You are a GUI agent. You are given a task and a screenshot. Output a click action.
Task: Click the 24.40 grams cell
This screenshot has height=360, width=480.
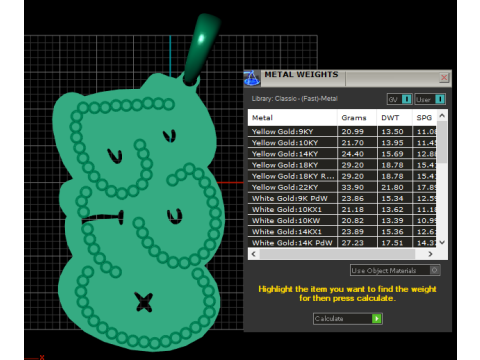(x=357, y=154)
